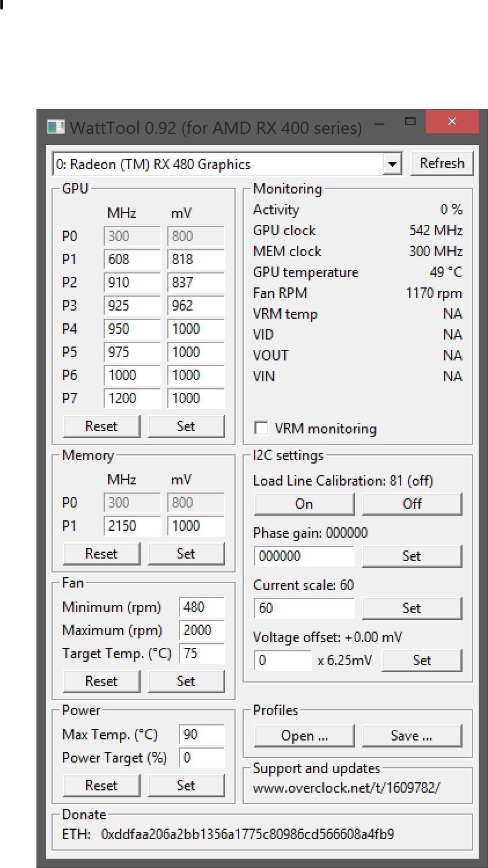
Task: Edit the GPU P1 mV field 818
Action: click(196, 259)
